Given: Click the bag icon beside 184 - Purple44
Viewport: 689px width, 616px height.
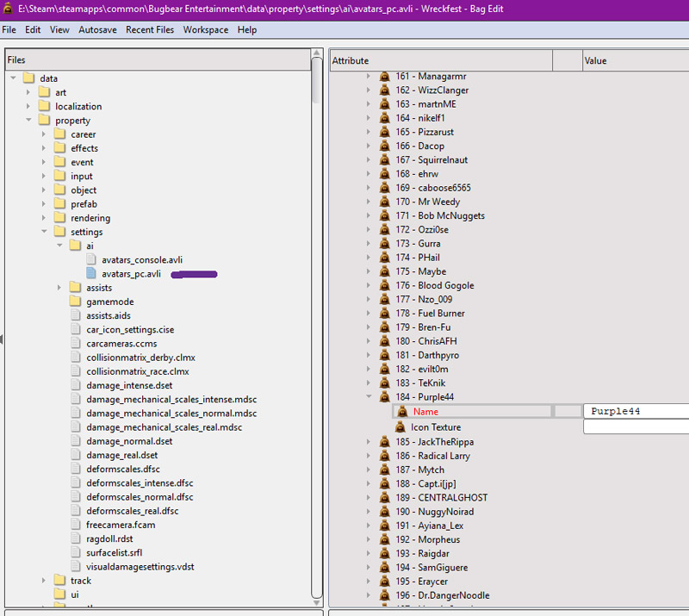Looking at the screenshot, I should pos(384,397).
